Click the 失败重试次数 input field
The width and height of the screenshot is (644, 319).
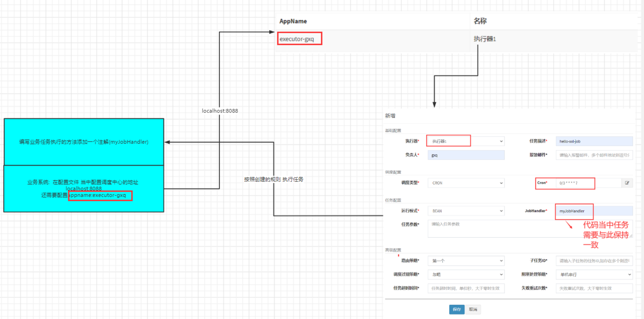pos(594,288)
